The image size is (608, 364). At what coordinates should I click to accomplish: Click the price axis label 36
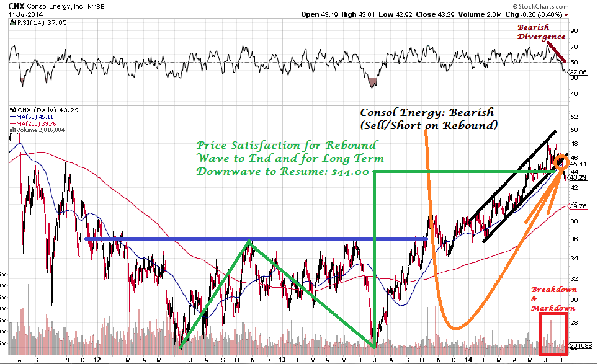[574, 239]
